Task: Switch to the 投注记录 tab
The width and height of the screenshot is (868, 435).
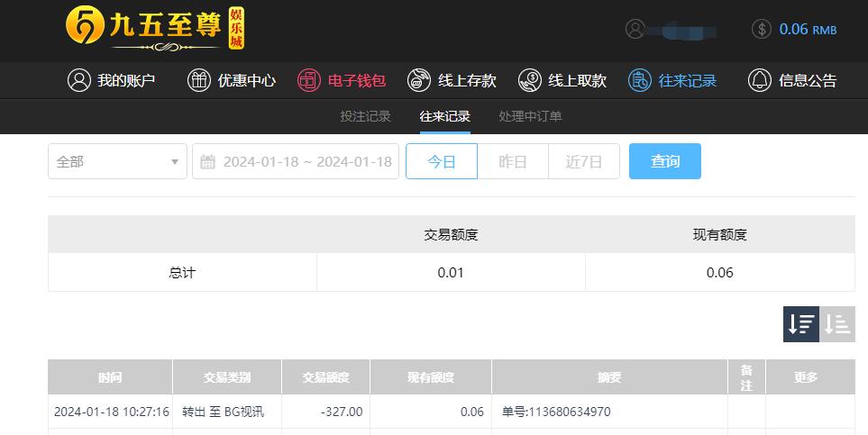Action: tap(365, 116)
